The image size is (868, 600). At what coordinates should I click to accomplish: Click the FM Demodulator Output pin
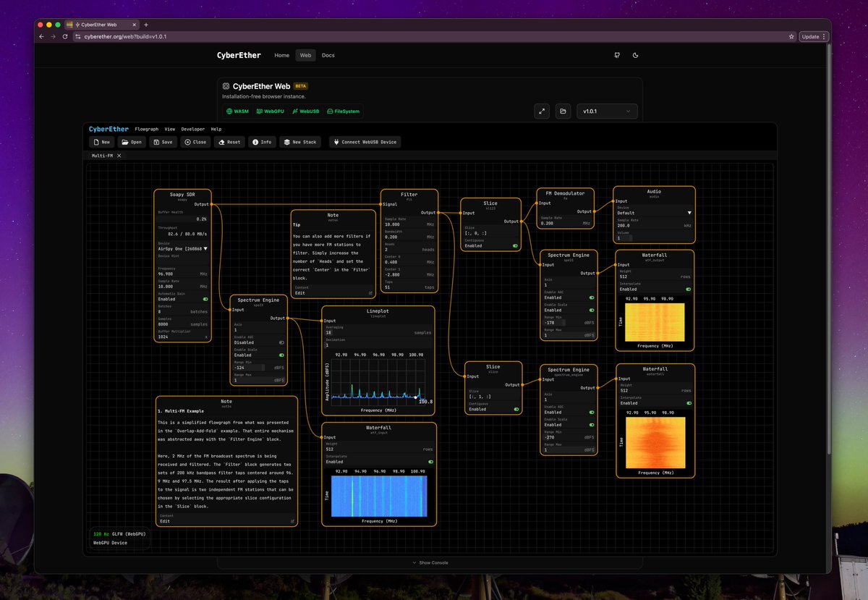594,211
